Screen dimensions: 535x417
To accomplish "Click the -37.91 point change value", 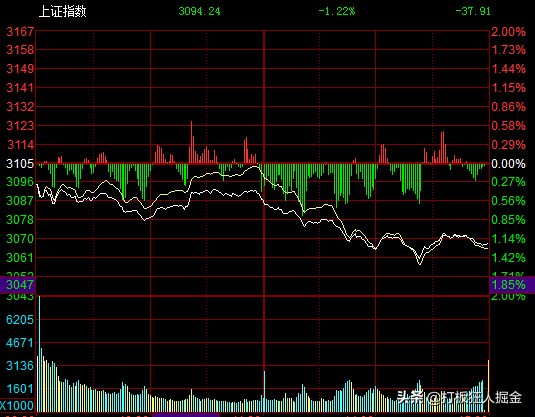I will [x=473, y=11].
